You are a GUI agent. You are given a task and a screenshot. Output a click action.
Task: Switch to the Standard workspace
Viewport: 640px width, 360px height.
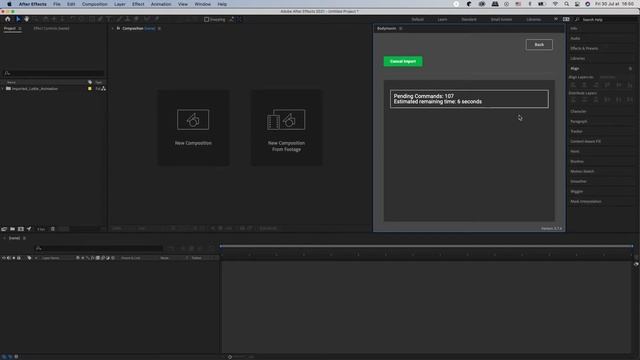[x=469, y=19]
